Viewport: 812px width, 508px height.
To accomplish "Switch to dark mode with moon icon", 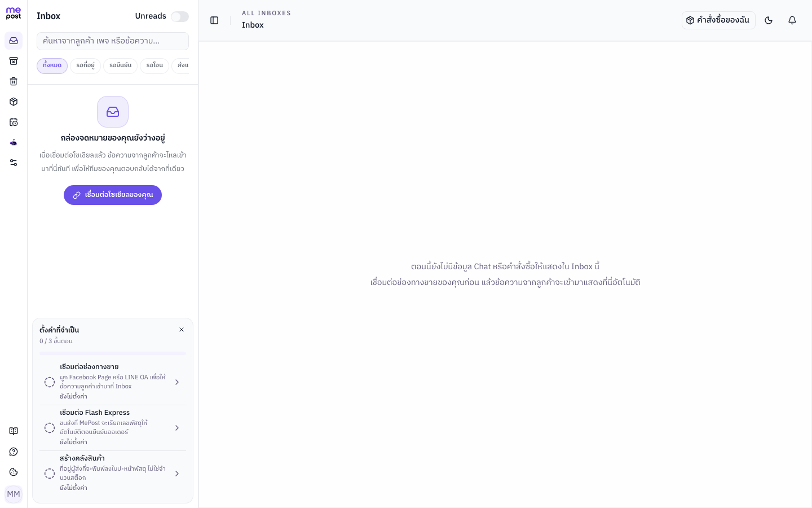I will (769, 20).
